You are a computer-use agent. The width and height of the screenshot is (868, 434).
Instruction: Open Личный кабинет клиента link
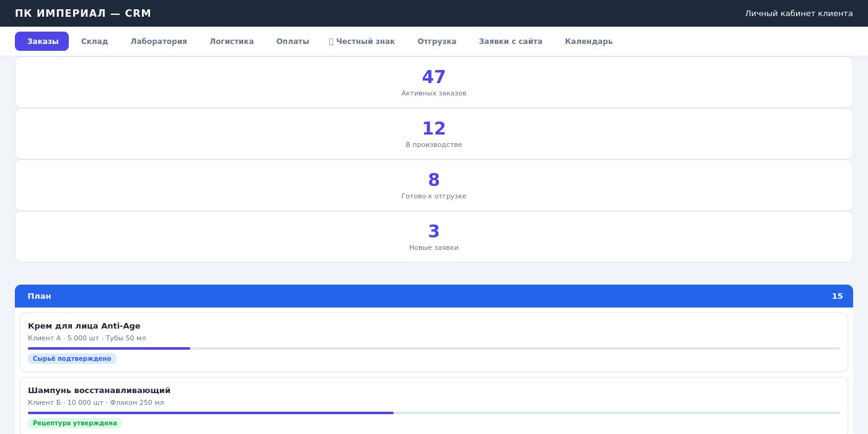pyautogui.click(x=799, y=13)
